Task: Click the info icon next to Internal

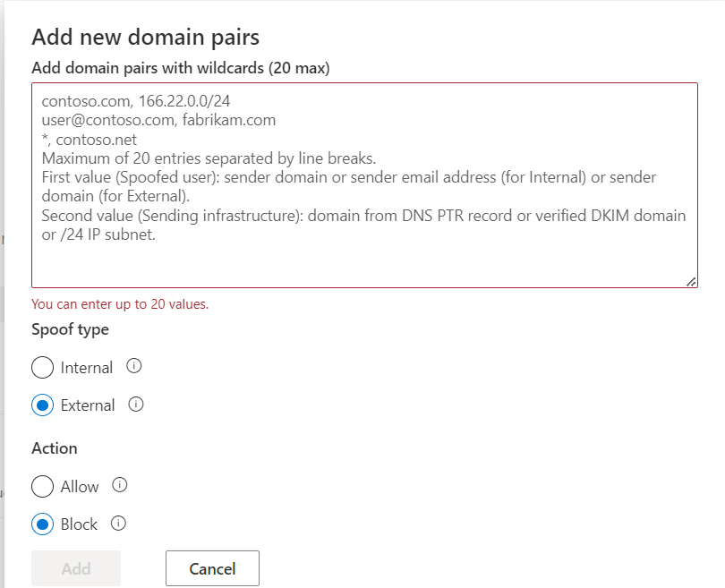Action: click(135, 366)
